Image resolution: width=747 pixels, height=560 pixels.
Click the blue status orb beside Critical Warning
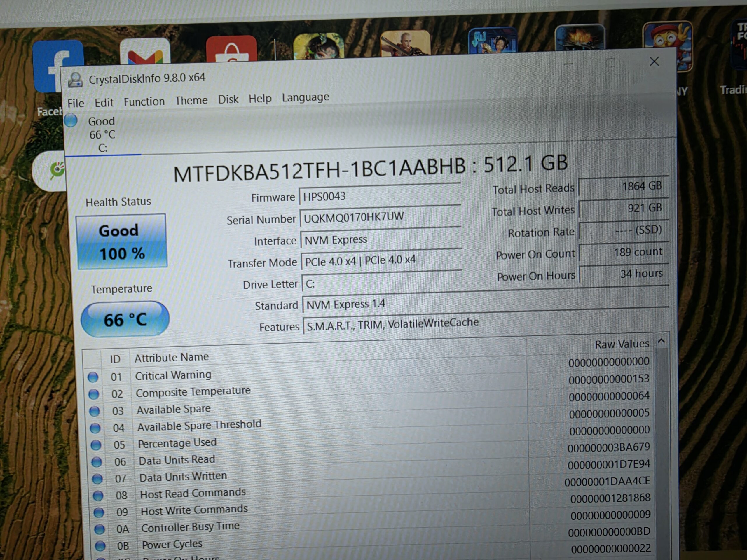pyautogui.click(x=93, y=377)
